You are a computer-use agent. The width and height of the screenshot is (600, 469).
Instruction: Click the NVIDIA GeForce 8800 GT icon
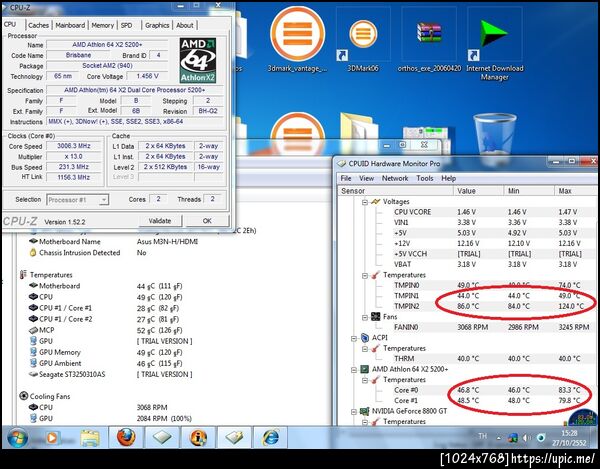point(364,411)
